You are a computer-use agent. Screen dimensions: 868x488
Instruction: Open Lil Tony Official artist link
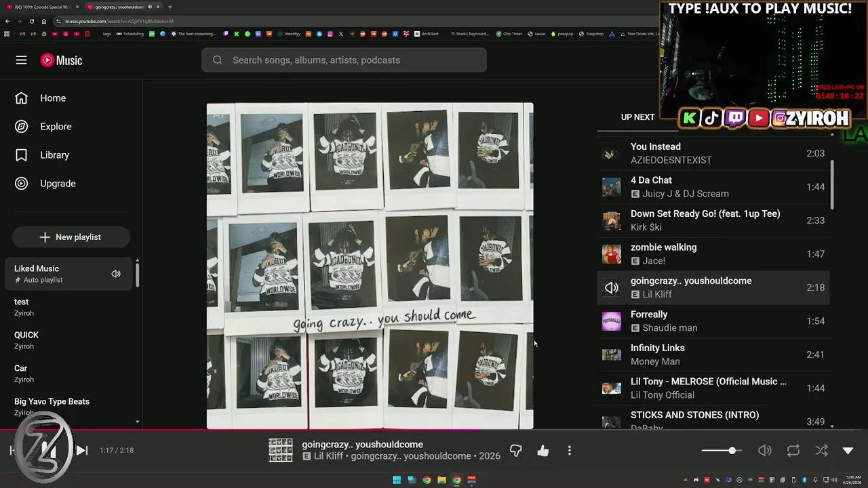(x=663, y=395)
